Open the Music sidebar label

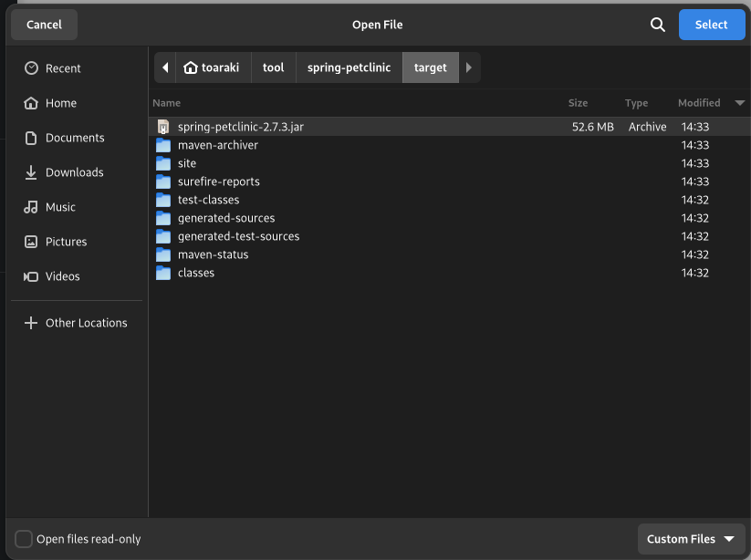(x=61, y=207)
